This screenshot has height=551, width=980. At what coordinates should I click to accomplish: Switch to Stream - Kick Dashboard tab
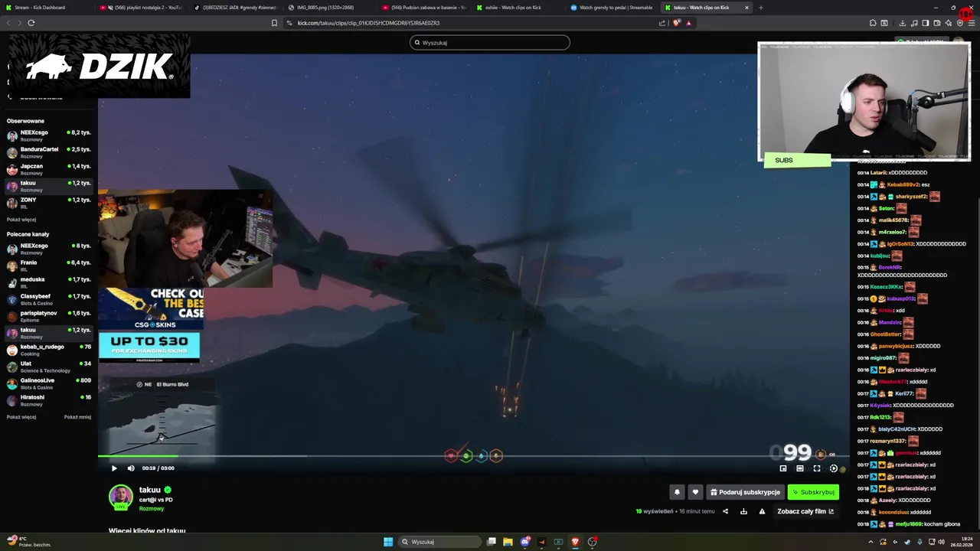(x=46, y=8)
